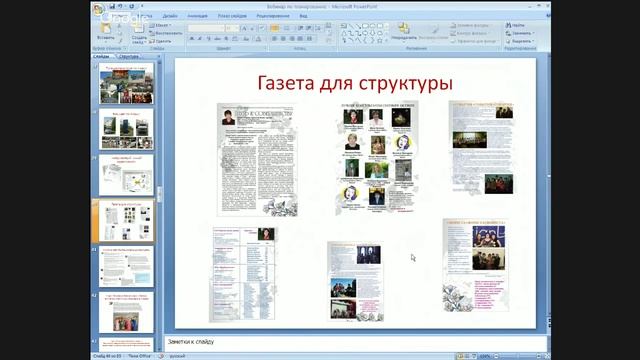The height and width of the screenshot is (360, 640).
Task: Toggle Bold formatting in font group
Action: pyautogui.click(x=191, y=39)
